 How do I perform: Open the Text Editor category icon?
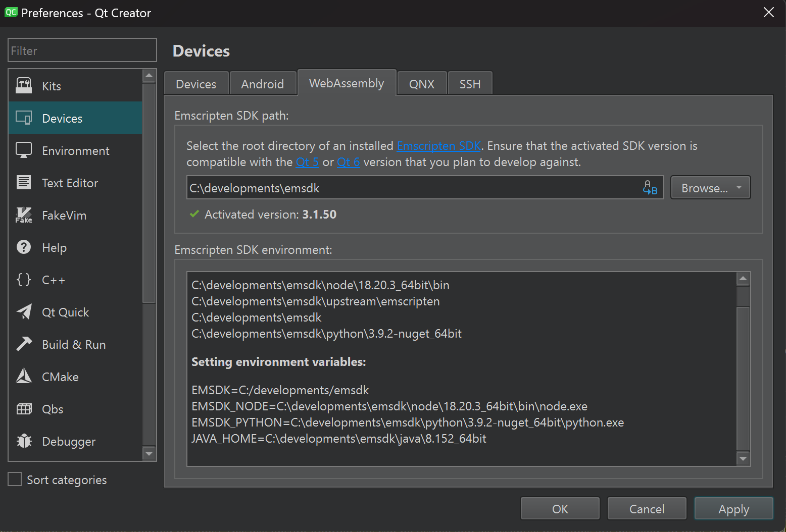pyautogui.click(x=24, y=183)
